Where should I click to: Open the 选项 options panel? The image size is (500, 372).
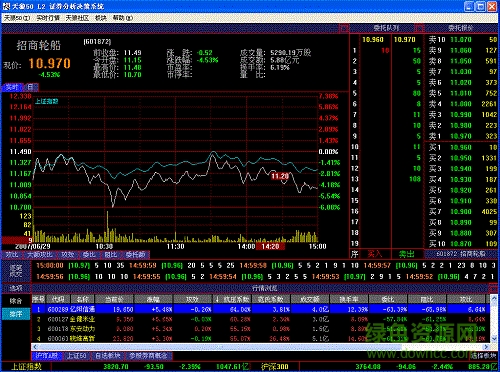point(16,288)
